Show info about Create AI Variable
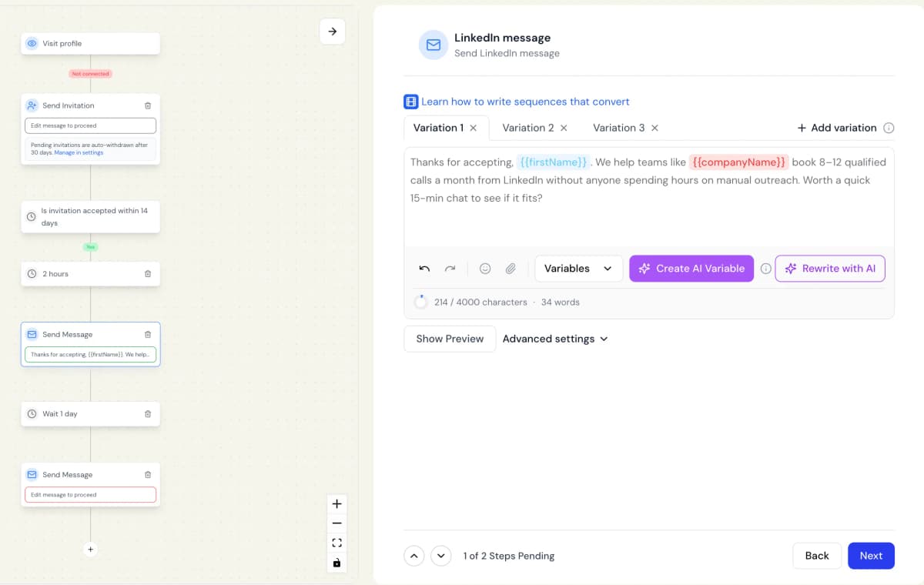924x585 pixels. click(765, 269)
